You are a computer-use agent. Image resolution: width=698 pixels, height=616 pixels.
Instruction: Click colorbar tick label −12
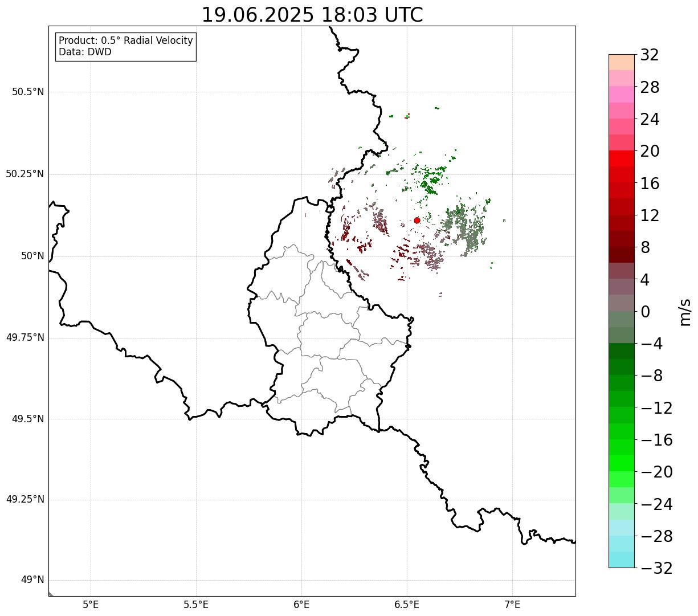tap(656, 408)
